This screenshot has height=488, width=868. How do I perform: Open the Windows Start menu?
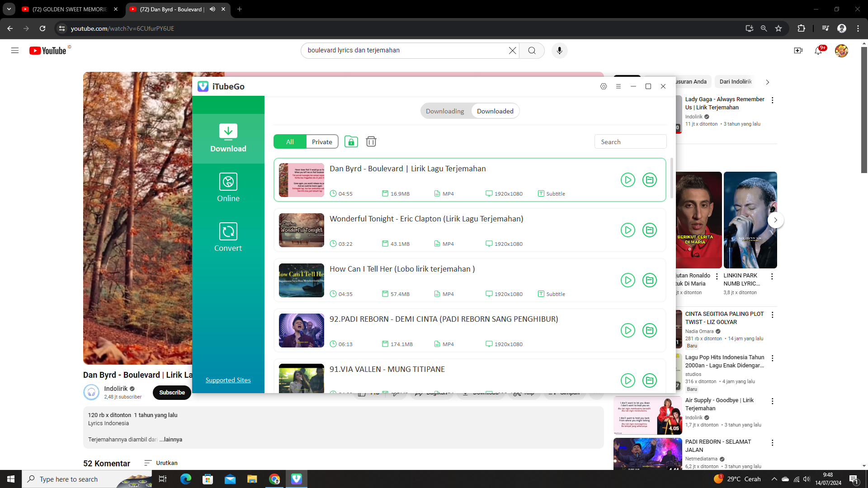pyautogui.click(x=11, y=479)
